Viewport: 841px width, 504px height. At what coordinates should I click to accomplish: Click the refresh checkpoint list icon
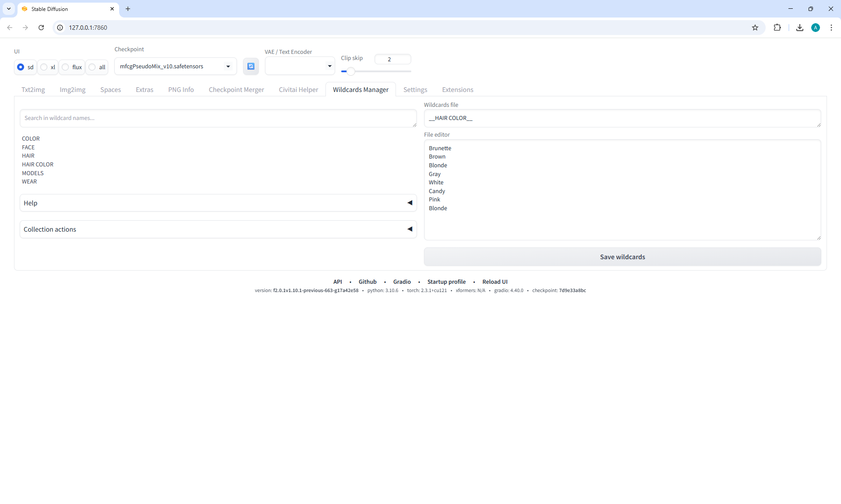click(251, 66)
